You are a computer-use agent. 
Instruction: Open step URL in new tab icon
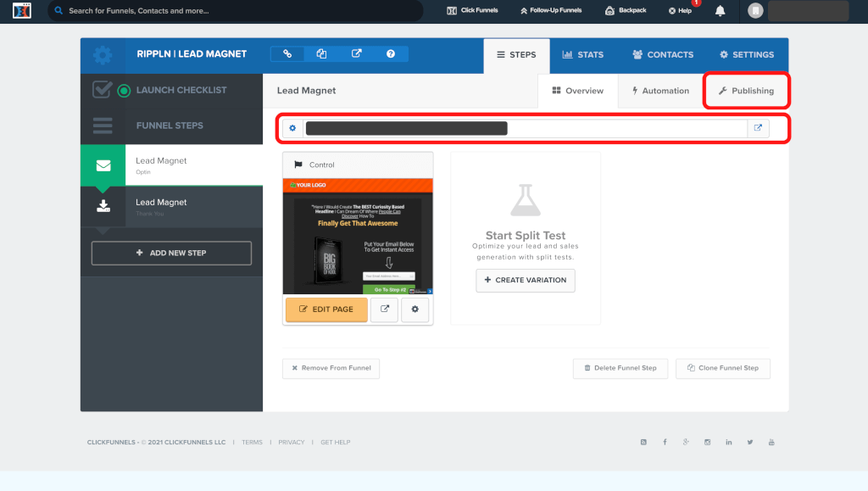coord(758,128)
